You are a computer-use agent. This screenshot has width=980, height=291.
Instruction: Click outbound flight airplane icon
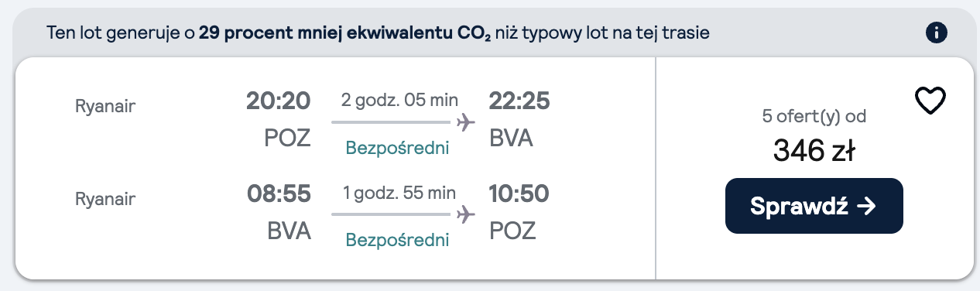(x=465, y=122)
